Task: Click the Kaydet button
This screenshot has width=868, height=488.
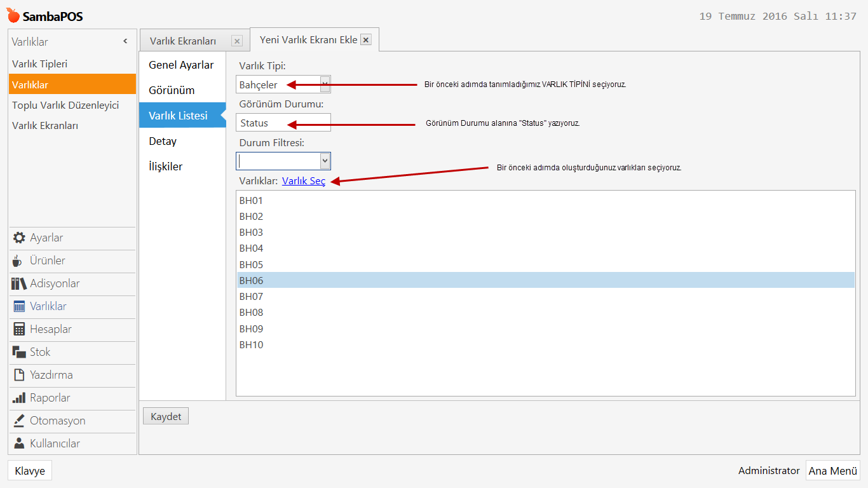Action: pos(166,416)
